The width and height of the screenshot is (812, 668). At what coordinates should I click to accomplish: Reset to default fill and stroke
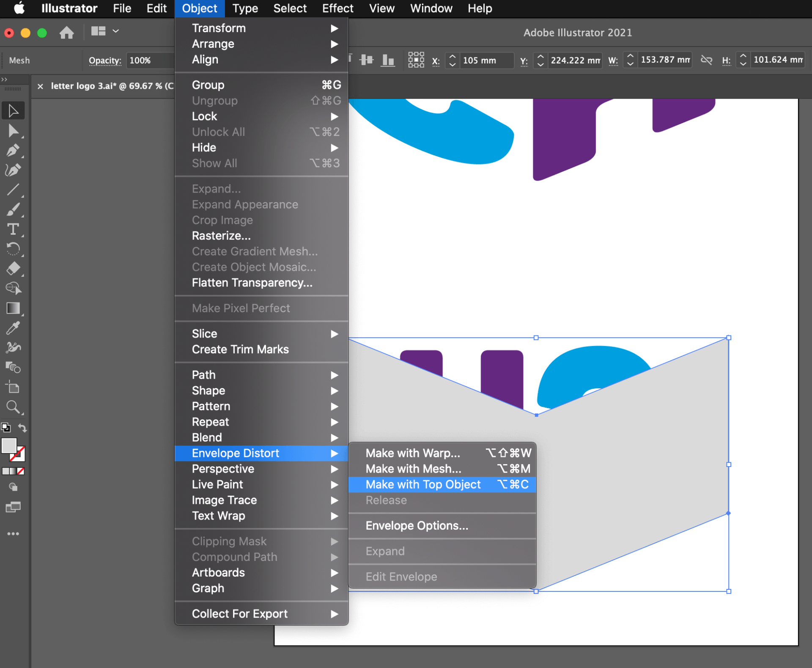[5, 428]
